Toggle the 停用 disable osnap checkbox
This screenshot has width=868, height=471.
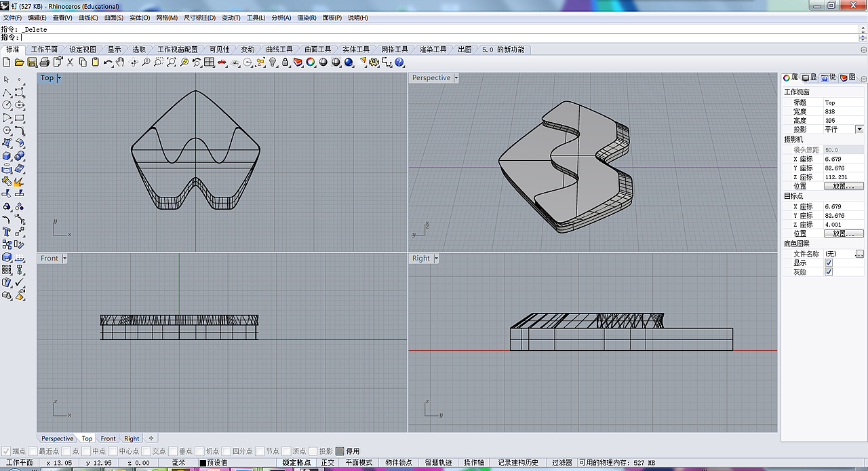(x=339, y=451)
